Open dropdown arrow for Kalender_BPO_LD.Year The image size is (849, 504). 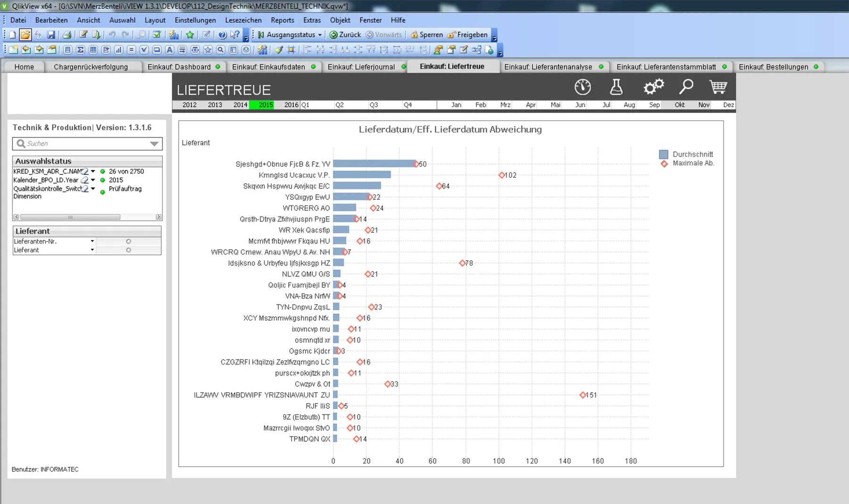pyautogui.click(x=93, y=180)
